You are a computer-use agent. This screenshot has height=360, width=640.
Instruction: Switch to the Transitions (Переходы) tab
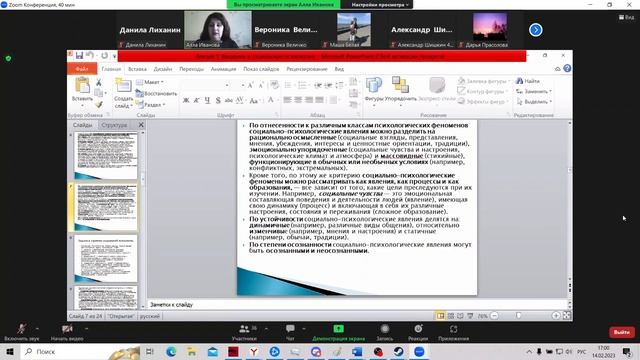[191, 69]
